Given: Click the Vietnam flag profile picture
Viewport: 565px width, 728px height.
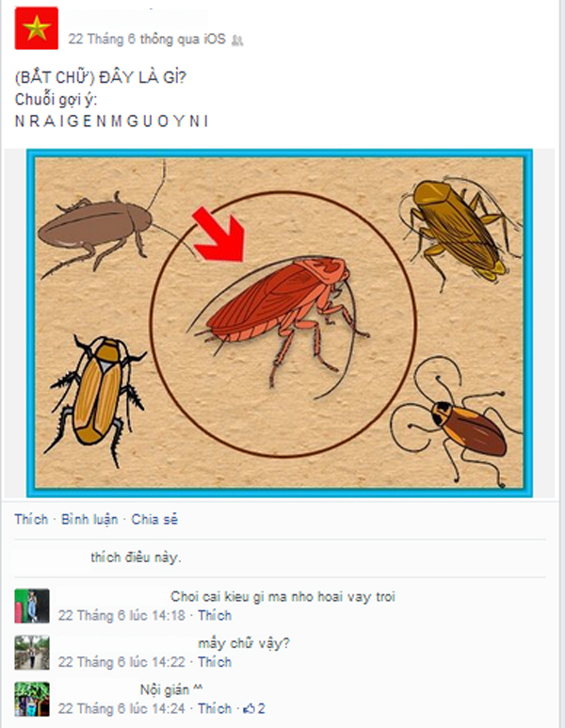Looking at the screenshot, I should pyautogui.click(x=36, y=28).
